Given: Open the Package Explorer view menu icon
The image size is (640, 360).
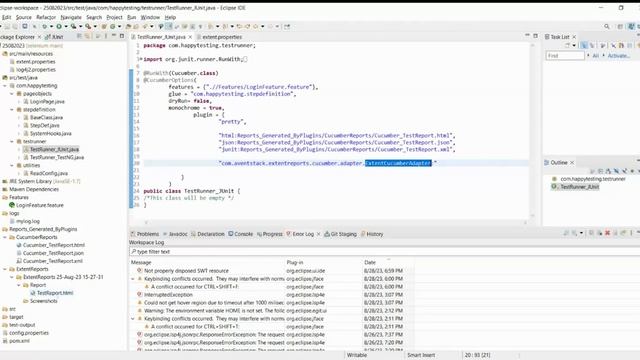Looking at the screenshot, I should [x=106, y=36].
